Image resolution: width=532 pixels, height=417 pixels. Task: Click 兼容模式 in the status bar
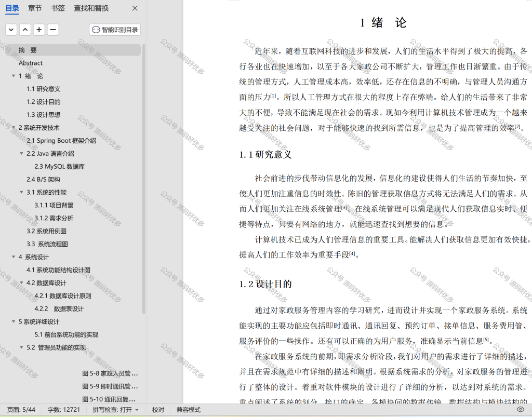(x=188, y=410)
